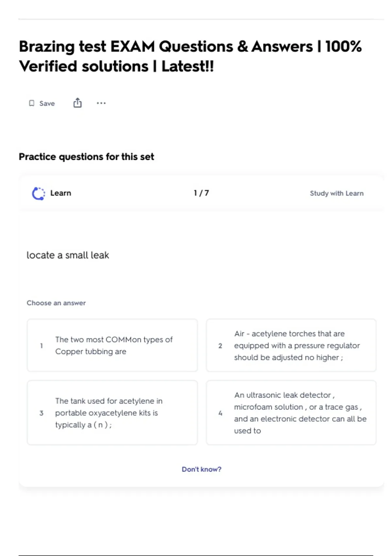The image size is (392, 556).
Task: Click the bookmark Save icon
Action: click(32, 103)
